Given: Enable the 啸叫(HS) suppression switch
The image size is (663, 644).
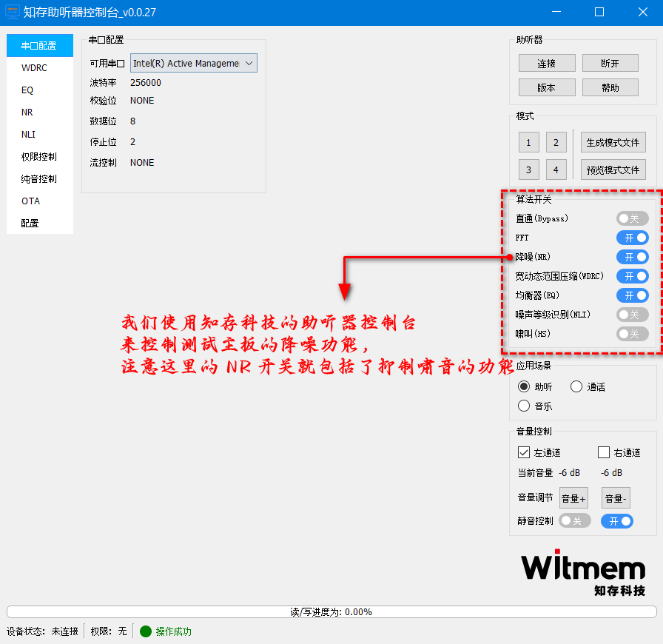Looking at the screenshot, I should [632, 333].
